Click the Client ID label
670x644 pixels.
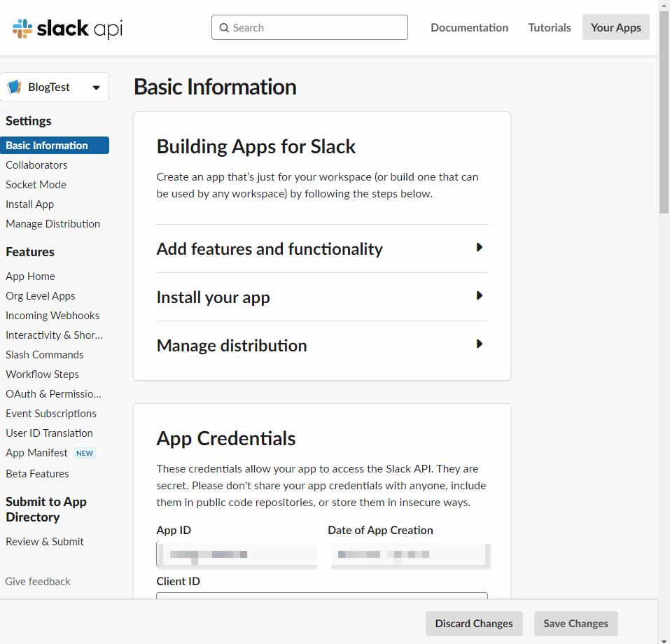coord(179,581)
